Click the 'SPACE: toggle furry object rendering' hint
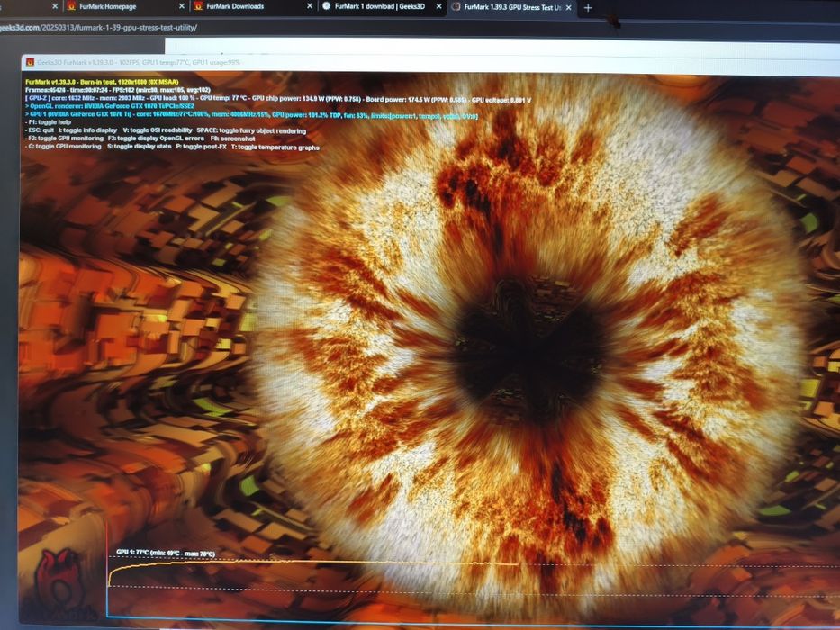Viewport: 840px width, 630px height. [251, 131]
